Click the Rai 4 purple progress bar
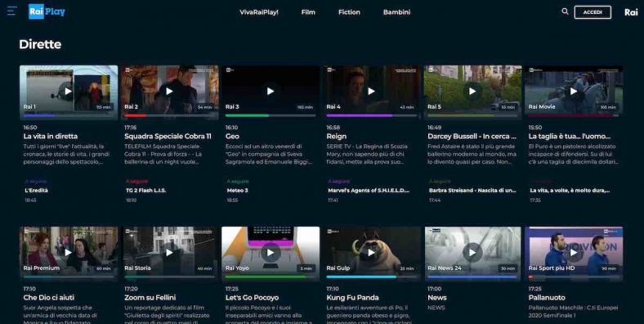 click(x=371, y=115)
